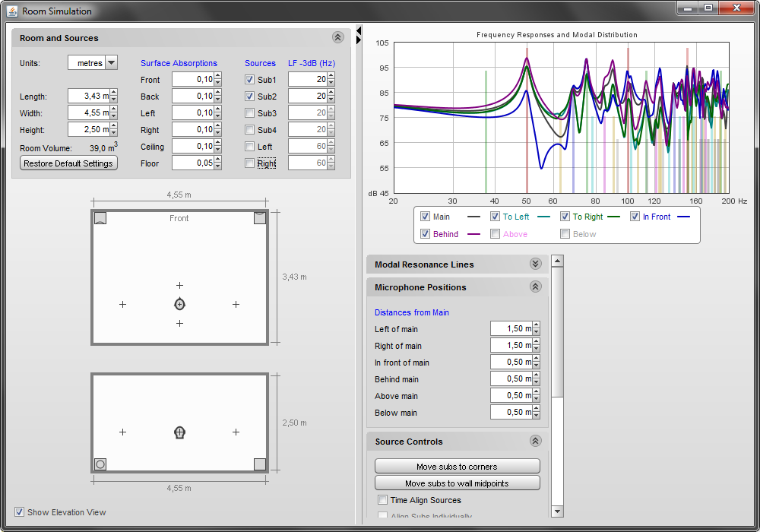Image resolution: width=760 pixels, height=532 pixels.
Task: Collapse the Source Controls section
Action: pos(535,441)
